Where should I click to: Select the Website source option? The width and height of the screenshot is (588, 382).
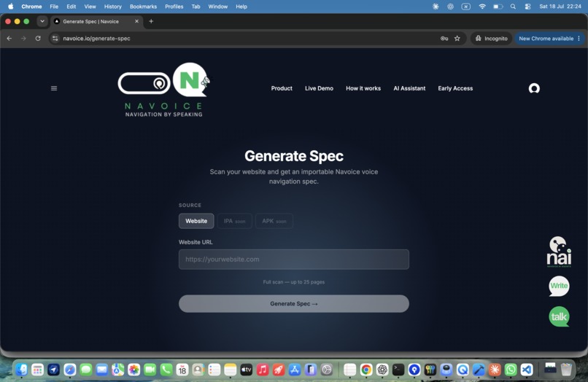pyautogui.click(x=196, y=221)
